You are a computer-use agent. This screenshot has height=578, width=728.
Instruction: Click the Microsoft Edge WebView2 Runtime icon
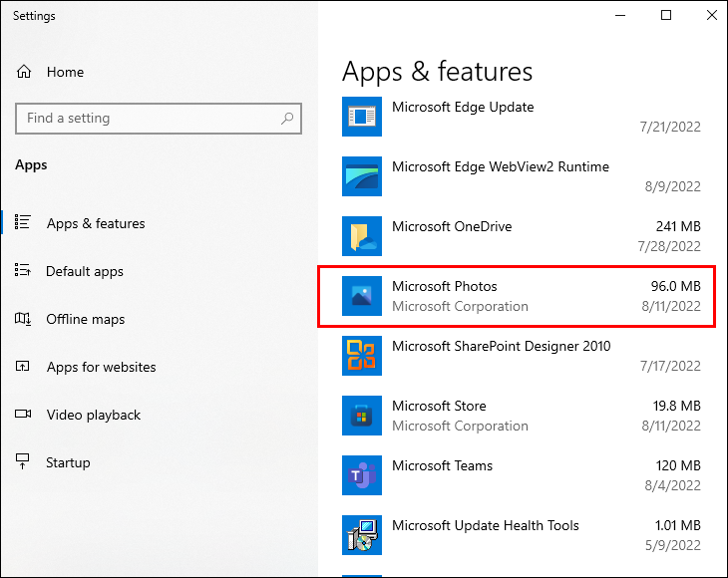click(362, 176)
